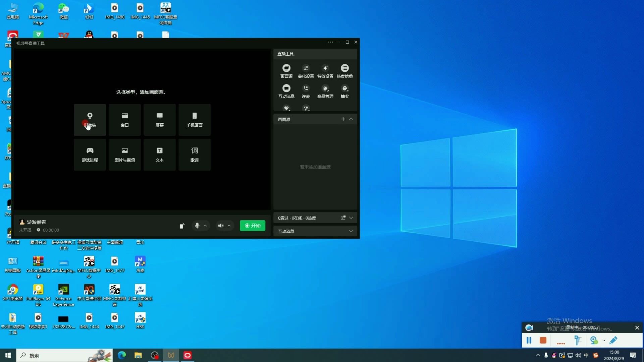Choose the 屏幕 screen capture source
This screenshot has height=362, width=644.
click(160, 120)
